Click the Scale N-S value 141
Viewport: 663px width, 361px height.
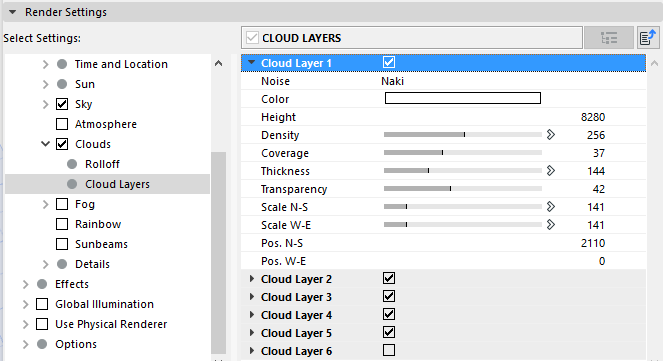click(596, 207)
